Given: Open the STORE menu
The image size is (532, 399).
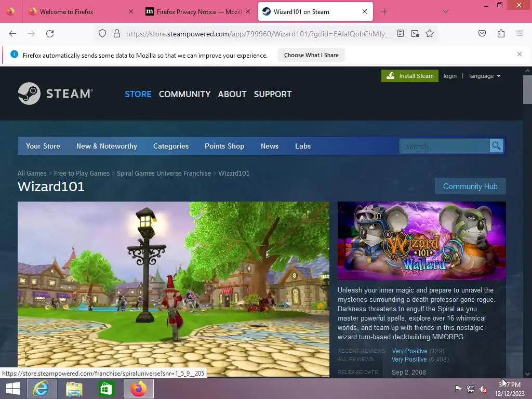Looking at the screenshot, I should click(138, 94).
